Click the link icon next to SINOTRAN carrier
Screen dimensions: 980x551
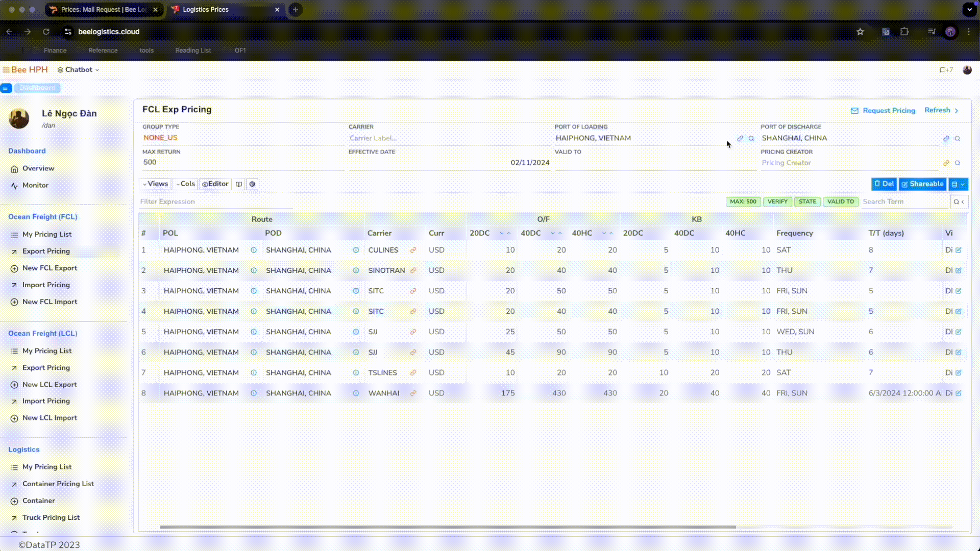(x=413, y=270)
